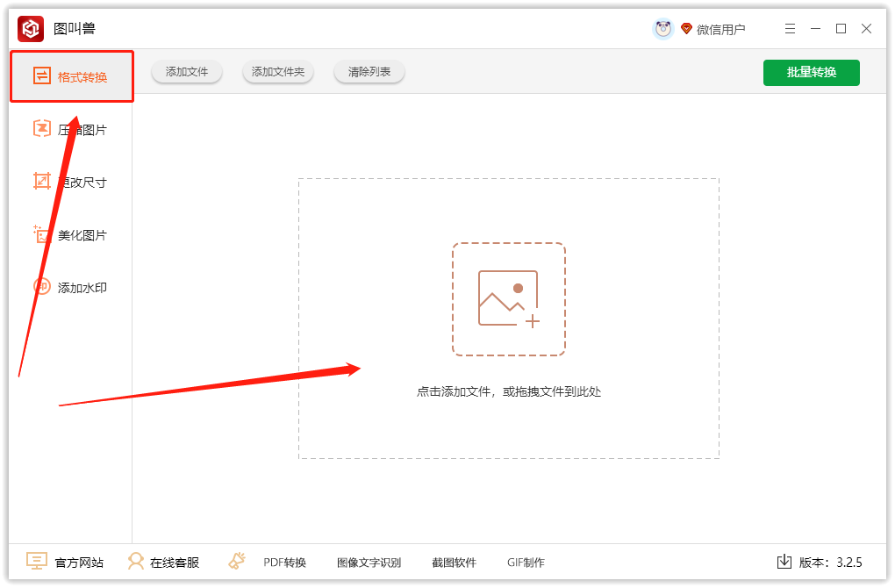
Task: Click the 批量转换 button
Action: point(811,72)
